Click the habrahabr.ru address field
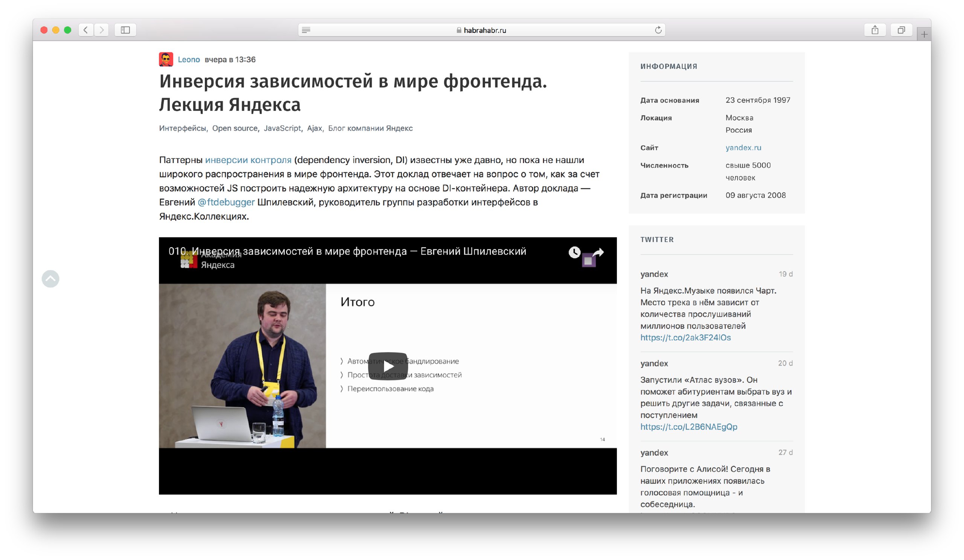 (482, 30)
